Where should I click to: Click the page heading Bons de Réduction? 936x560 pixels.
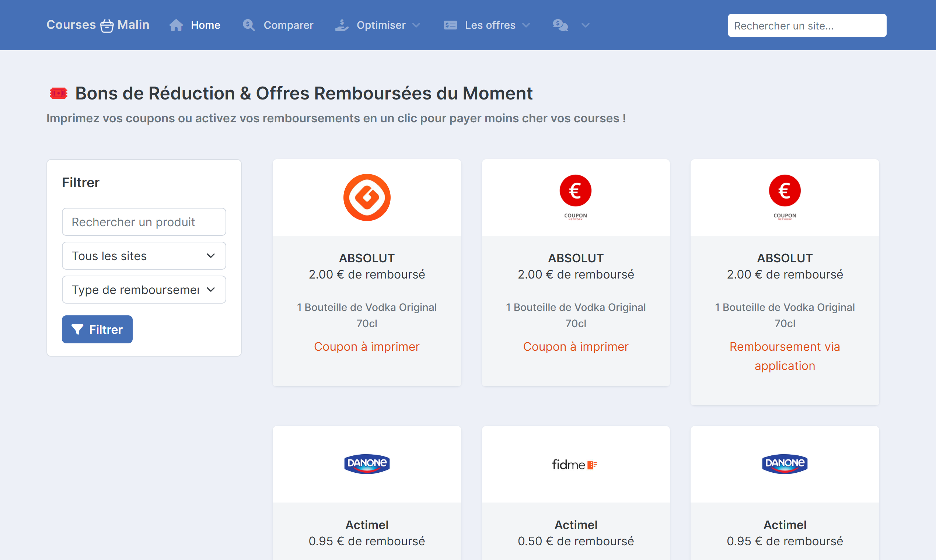[x=304, y=93]
